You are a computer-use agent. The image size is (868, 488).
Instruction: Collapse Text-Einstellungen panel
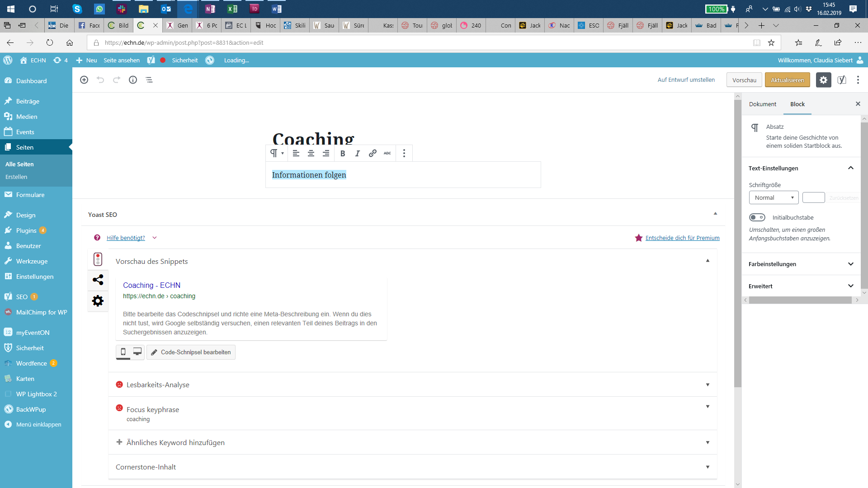[801, 168]
